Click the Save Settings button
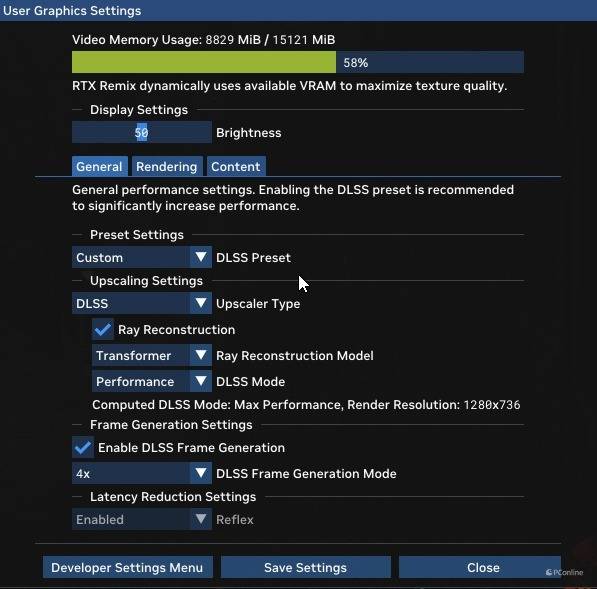 [x=306, y=567]
